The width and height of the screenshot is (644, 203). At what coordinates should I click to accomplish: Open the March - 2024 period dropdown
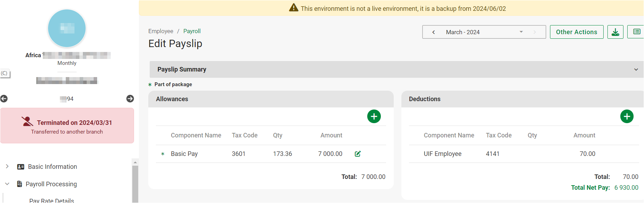(521, 32)
